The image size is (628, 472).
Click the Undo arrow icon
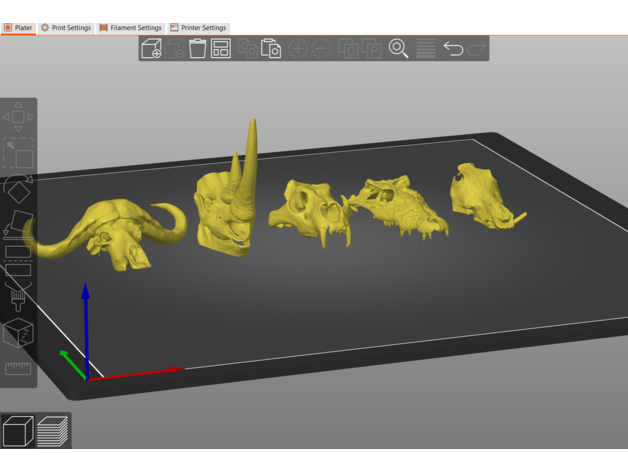click(x=453, y=49)
